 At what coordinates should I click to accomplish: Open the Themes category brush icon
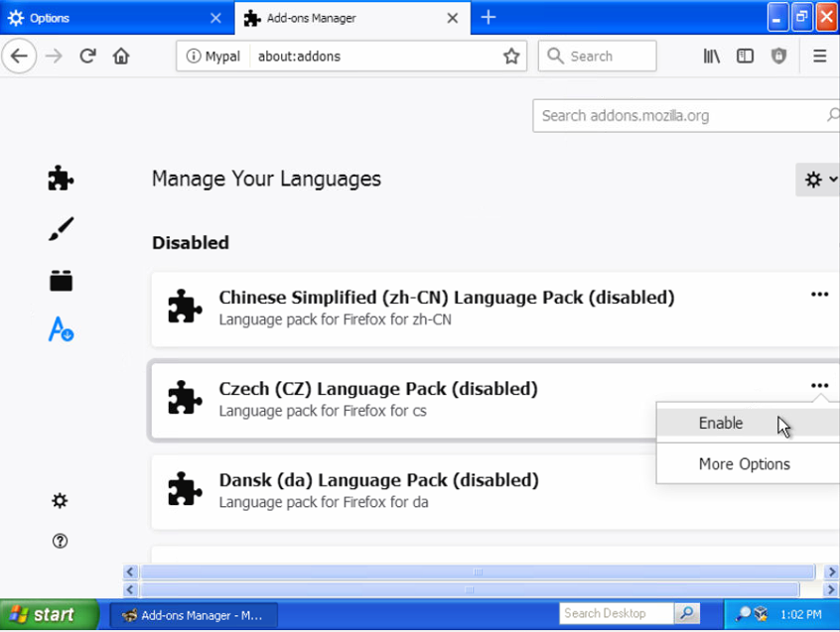pyautogui.click(x=62, y=229)
